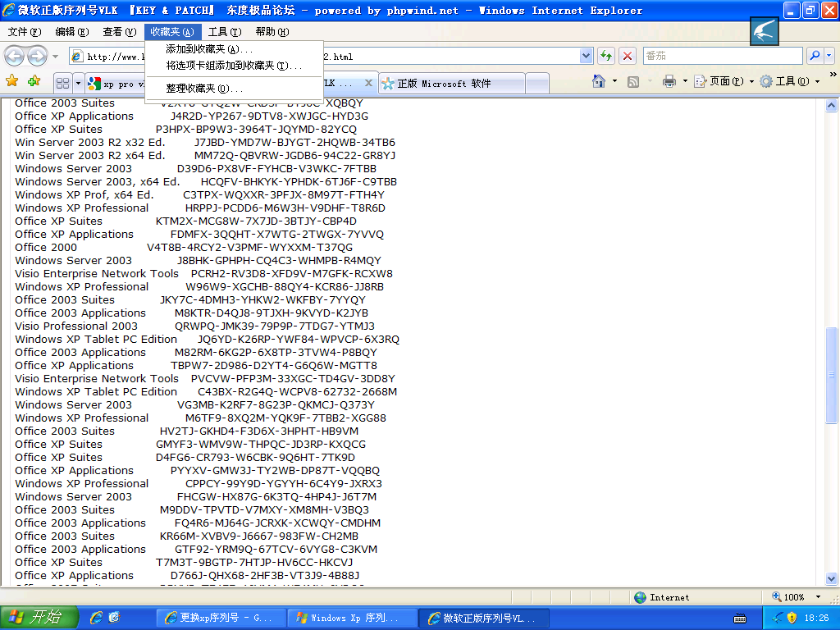This screenshot has width=840, height=630.
Task: Open the search provider options dropdown
Action: pyautogui.click(x=829, y=56)
